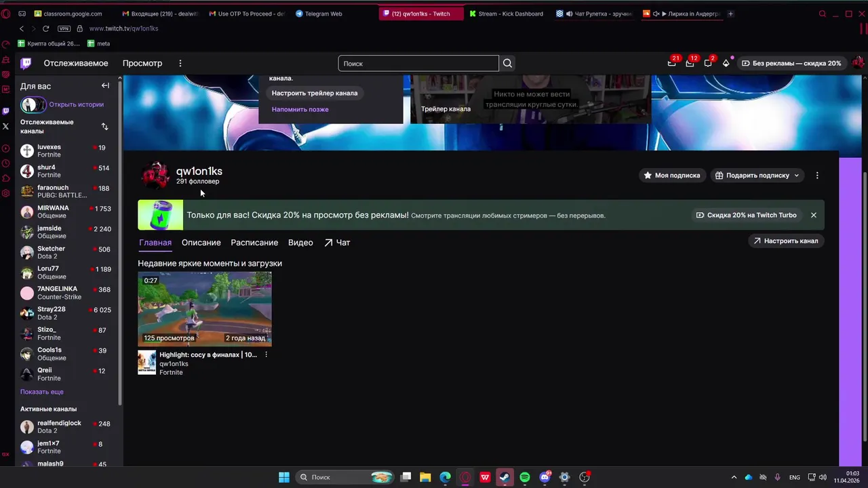Expand Подарить подписку dropdown arrow
This screenshot has width=868, height=488.
(796, 176)
